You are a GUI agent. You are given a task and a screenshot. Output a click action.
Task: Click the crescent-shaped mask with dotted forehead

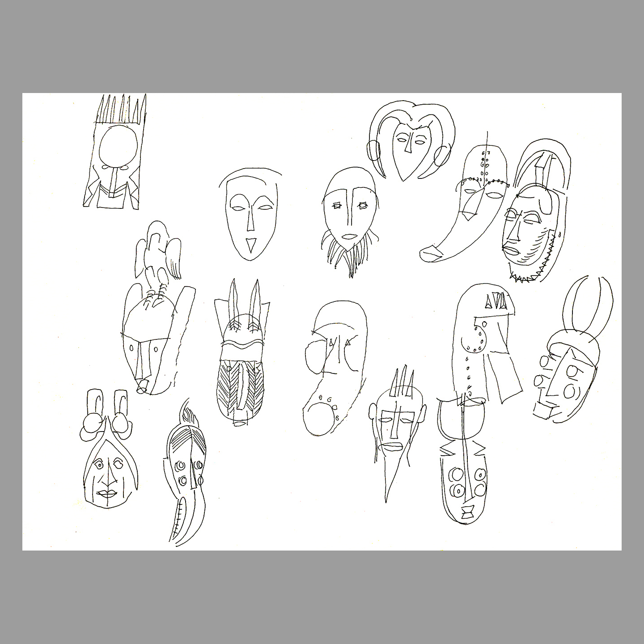pos(470,206)
